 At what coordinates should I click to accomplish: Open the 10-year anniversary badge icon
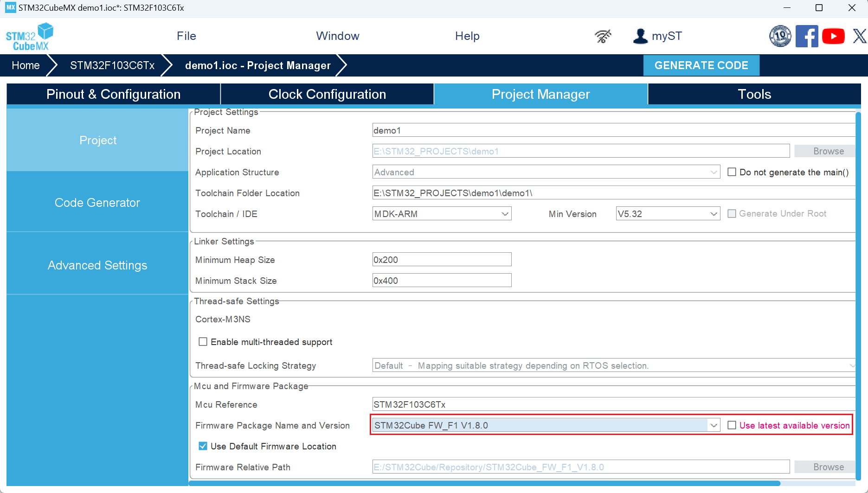780,36
